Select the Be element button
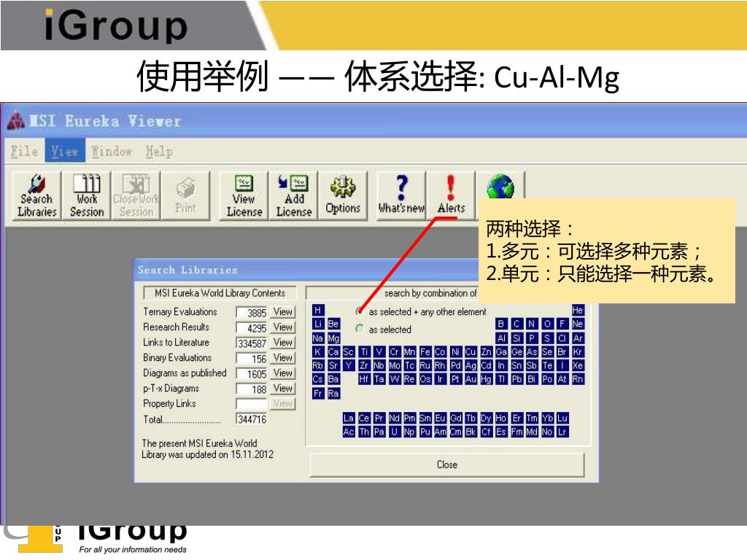The width and height of the screenshot is (747, 560). [333, 324]
